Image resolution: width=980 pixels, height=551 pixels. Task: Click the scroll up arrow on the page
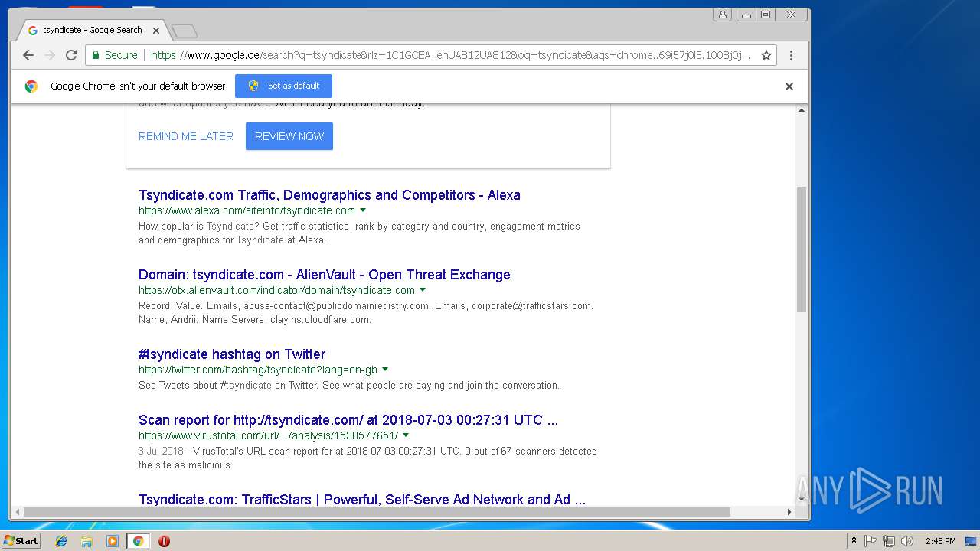(x=802, y=110)
